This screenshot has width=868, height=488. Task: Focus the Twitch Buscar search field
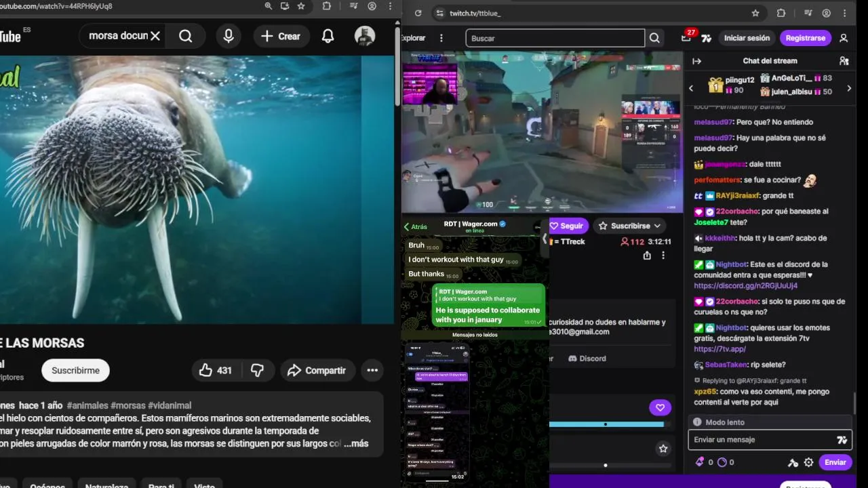coord(555,38)
